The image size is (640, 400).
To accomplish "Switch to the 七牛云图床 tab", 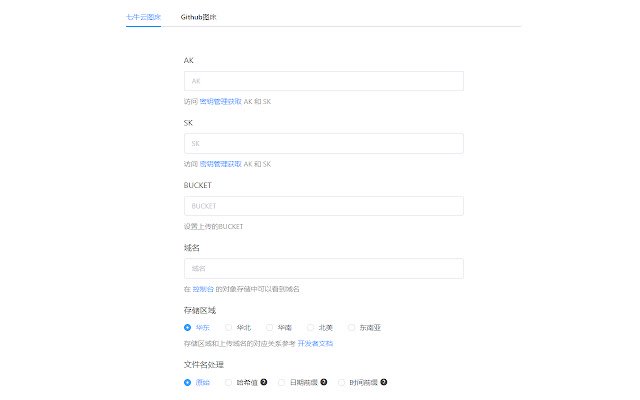I will (143, 17).
